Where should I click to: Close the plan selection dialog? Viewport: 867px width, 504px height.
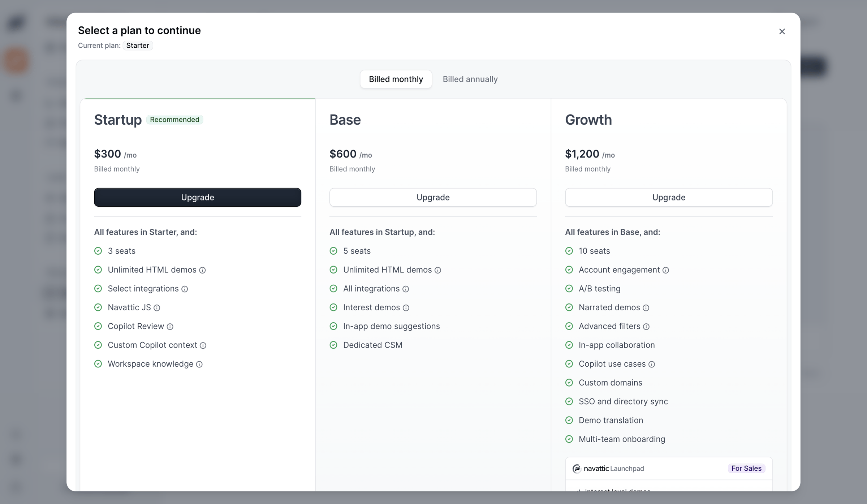pos(782,31)
